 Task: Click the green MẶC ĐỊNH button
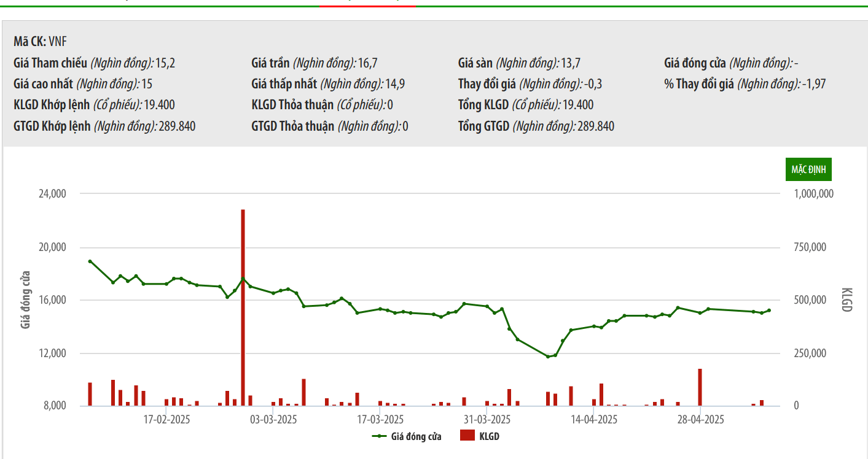[x=808, y=169]
